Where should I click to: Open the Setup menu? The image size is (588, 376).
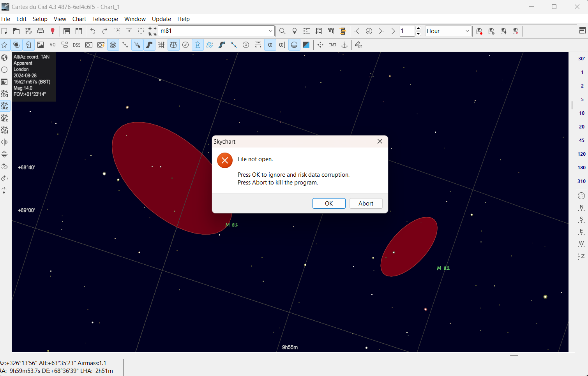40,19
